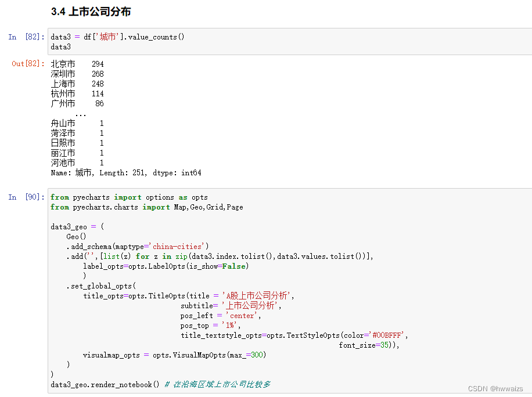Click the pos_left = 'center' line

[x=221, y=316]
